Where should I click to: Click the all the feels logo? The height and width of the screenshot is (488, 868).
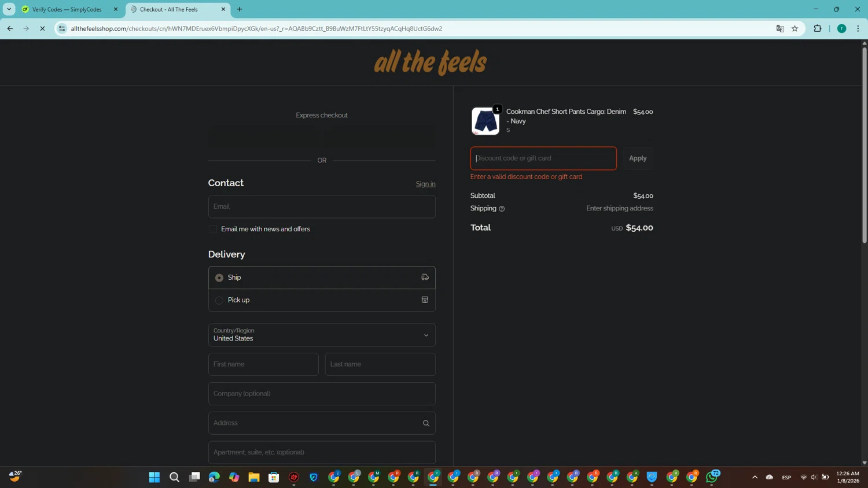[431, 62]
